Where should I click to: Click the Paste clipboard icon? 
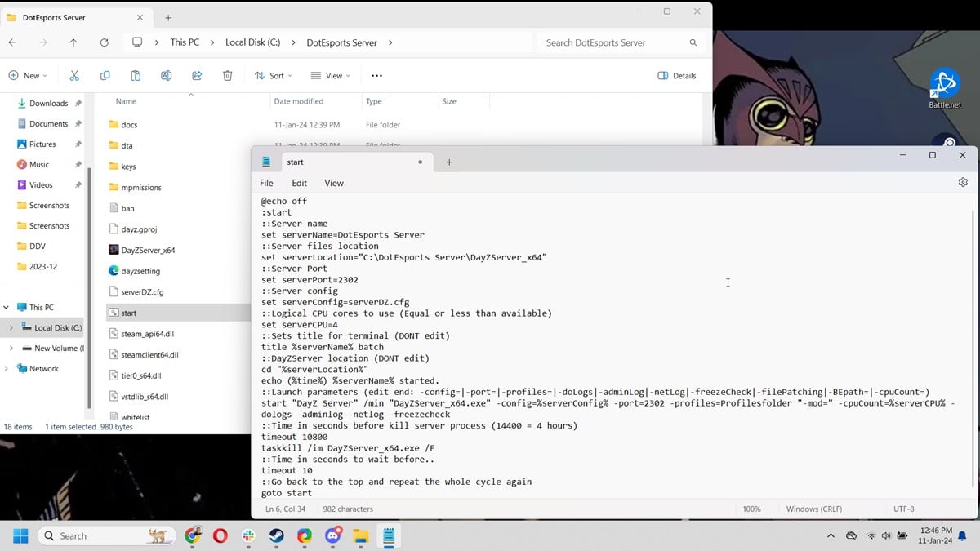tap(136, 76)
